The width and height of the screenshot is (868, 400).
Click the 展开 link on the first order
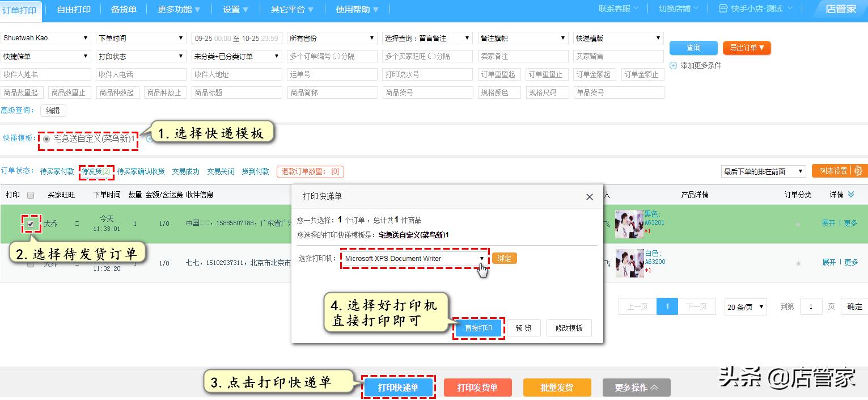pyautogui.click(x=828, y=223)
